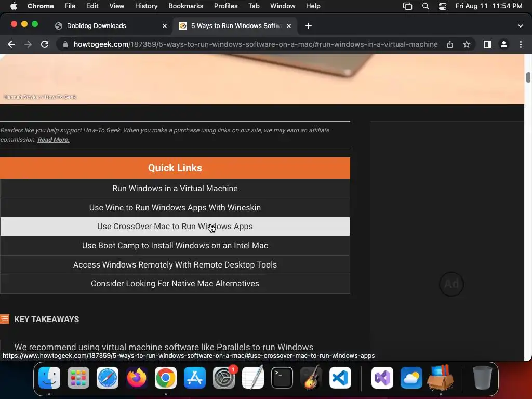Click the Ad placeholder badge in sidebar
The image size is (532, 399).
coord(451,284)
